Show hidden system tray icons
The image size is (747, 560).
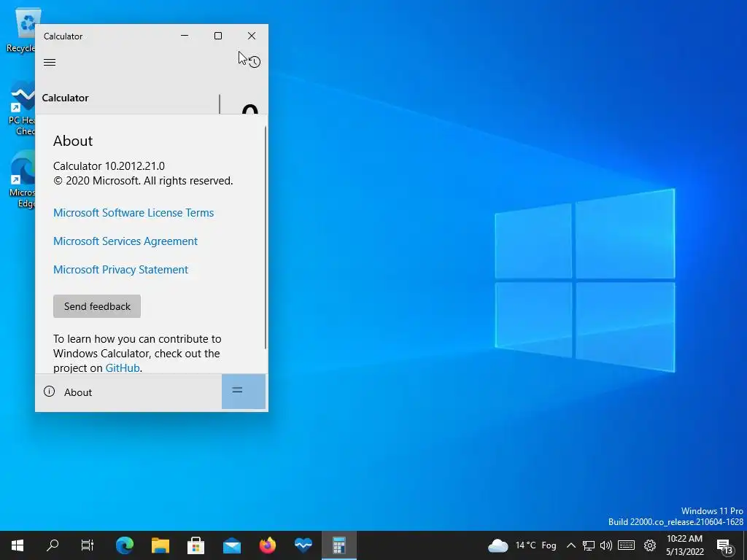(x=570, y=545)
